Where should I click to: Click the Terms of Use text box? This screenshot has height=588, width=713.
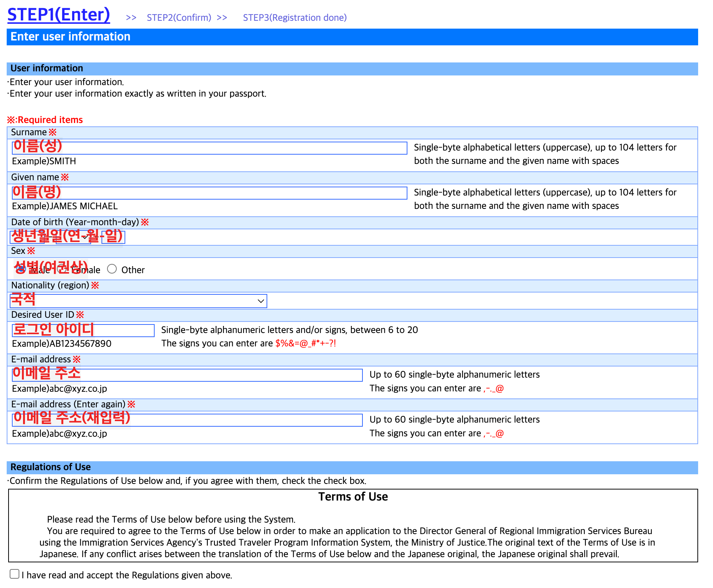(x=353, y=526)
